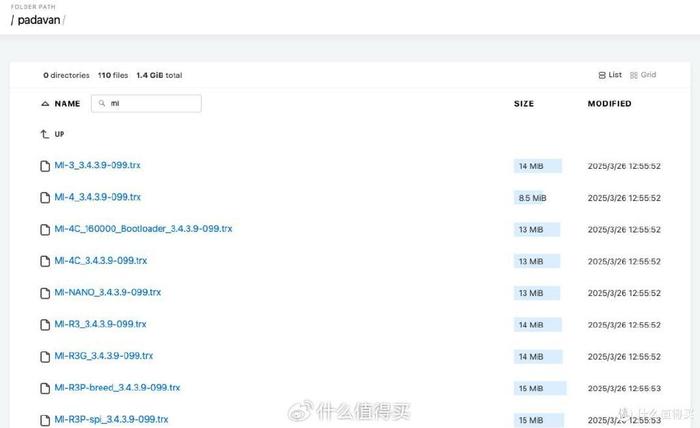Focus the name filter search field
Viewport: 700px width, 428px height.
point(146,104)
